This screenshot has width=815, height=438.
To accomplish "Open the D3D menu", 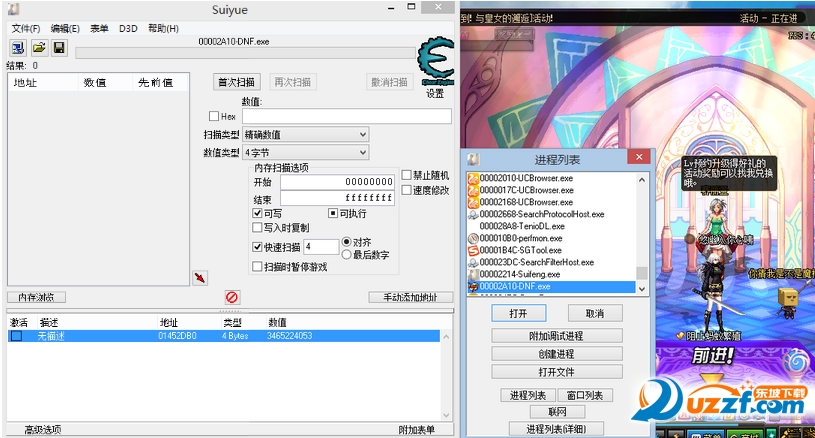I will [128, 29].
